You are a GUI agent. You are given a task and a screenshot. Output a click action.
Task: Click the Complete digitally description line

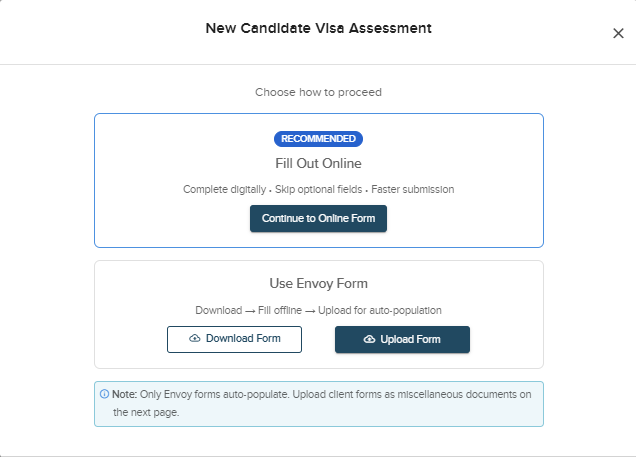pos(318,189)
